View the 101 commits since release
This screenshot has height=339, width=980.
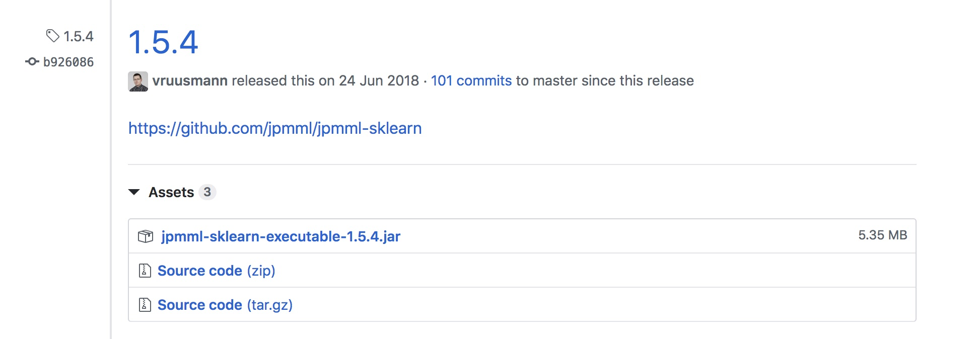pyautogui.click(x=471, y=81)
